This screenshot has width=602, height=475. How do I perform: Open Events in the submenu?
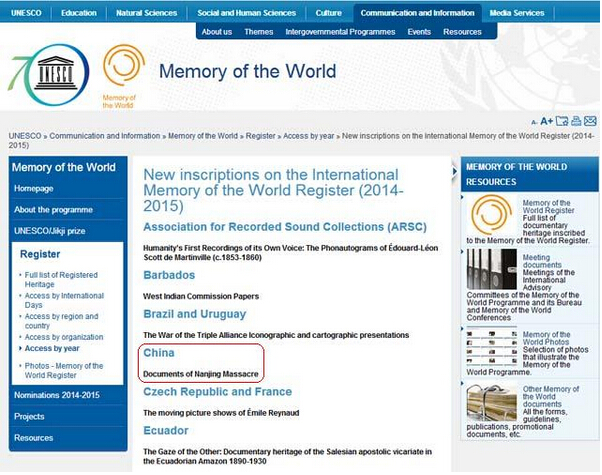[419, 32]
